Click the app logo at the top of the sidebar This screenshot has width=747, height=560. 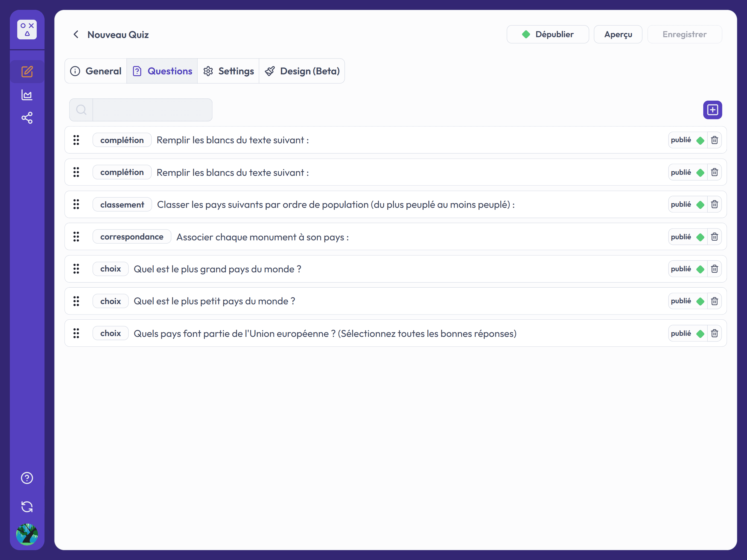click(27, 29)
